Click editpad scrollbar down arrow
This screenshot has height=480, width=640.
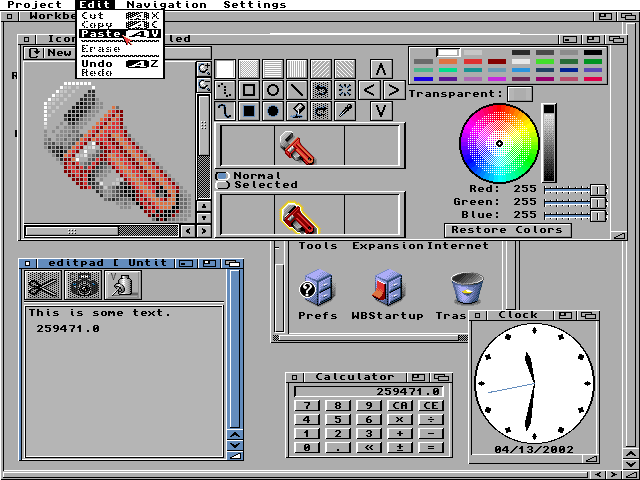tap(234, 447)
